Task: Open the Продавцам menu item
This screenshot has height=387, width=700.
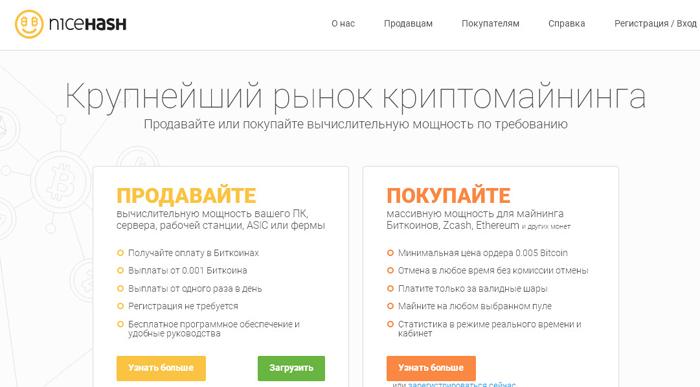Action: 408,24
